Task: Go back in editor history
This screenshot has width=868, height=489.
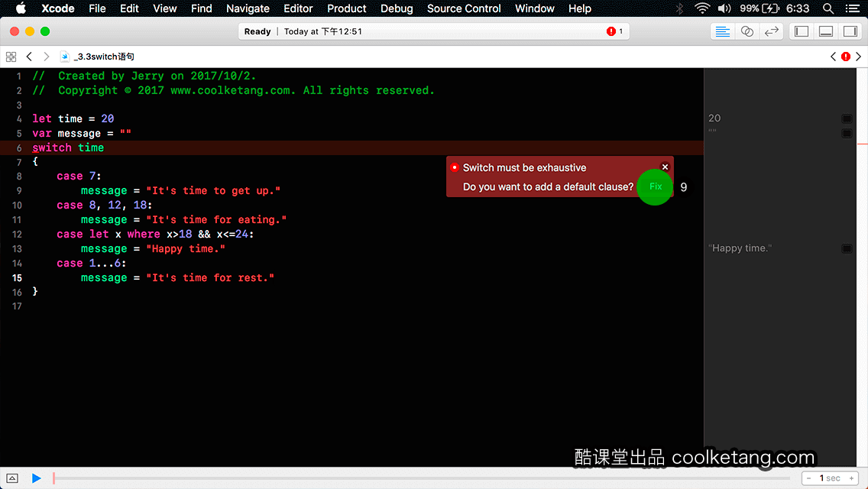Action: tap(29, 57)
